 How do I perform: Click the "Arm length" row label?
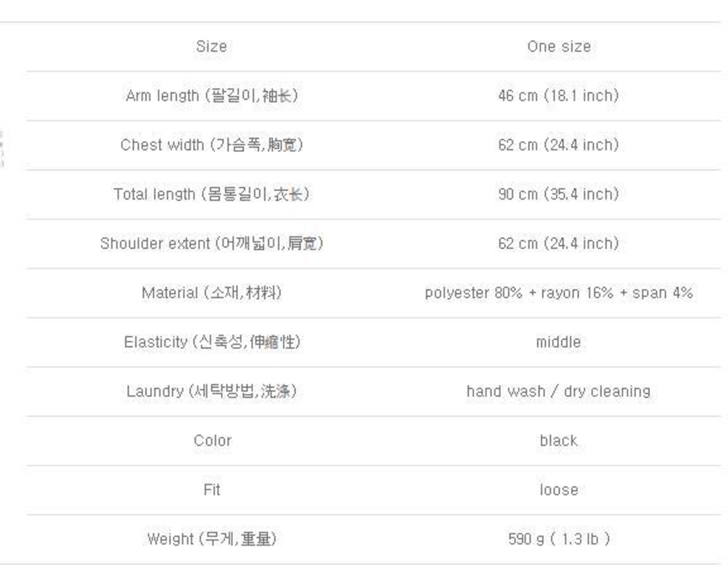pos(212,96)
